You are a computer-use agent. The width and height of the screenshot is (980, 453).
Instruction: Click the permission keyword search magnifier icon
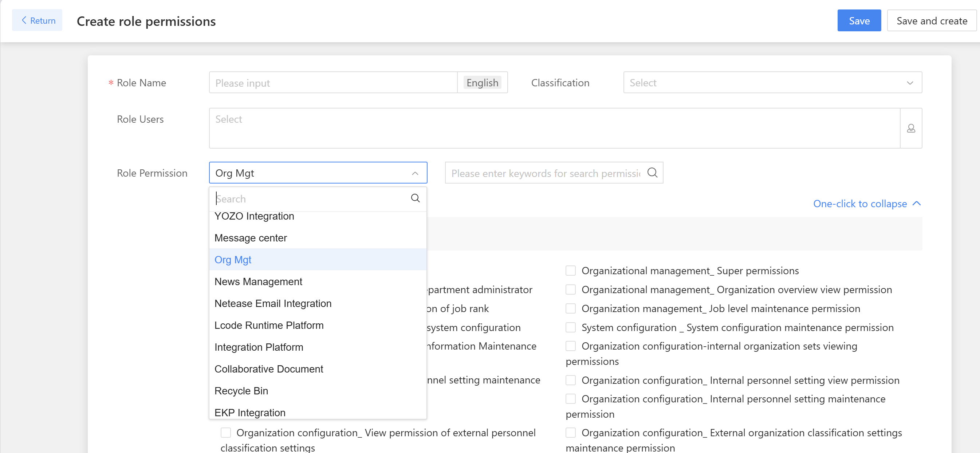[x=652, y=173]
